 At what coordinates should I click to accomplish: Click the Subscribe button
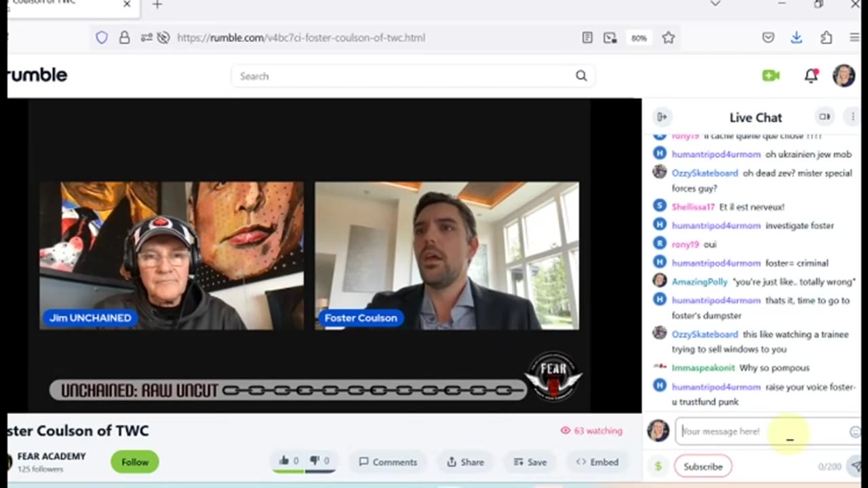pos(703,466)
